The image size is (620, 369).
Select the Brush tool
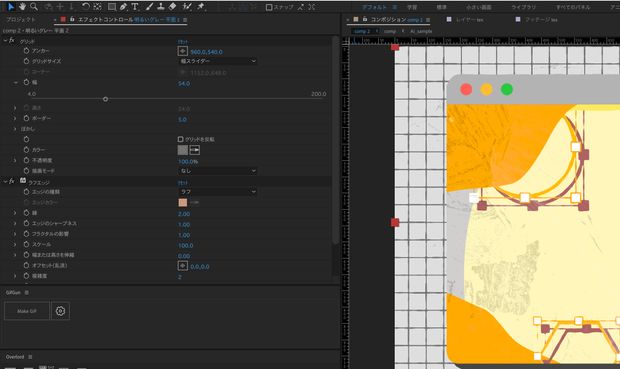(x=149, y=7)
